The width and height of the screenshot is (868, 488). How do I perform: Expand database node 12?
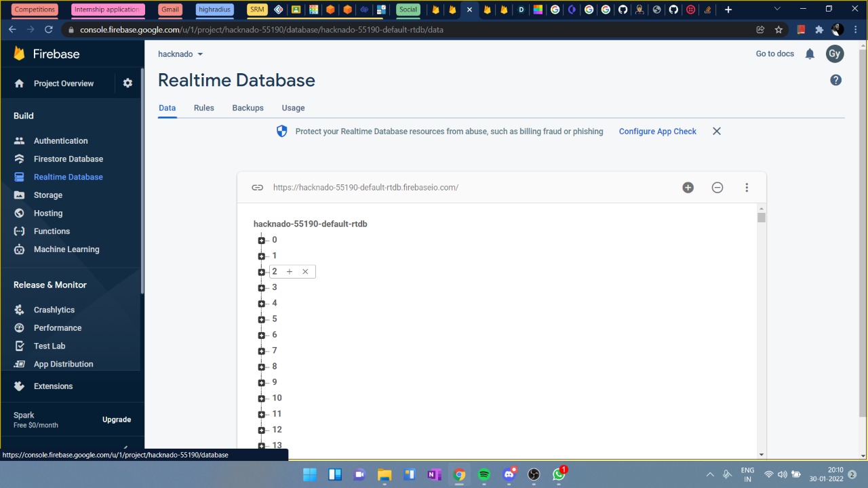(x=262, y=430)
